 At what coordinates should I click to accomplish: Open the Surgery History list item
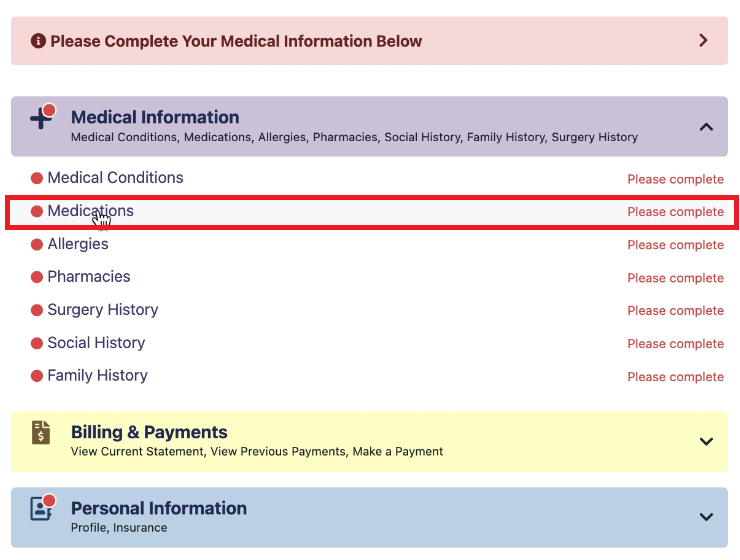(x=102, y=310)
